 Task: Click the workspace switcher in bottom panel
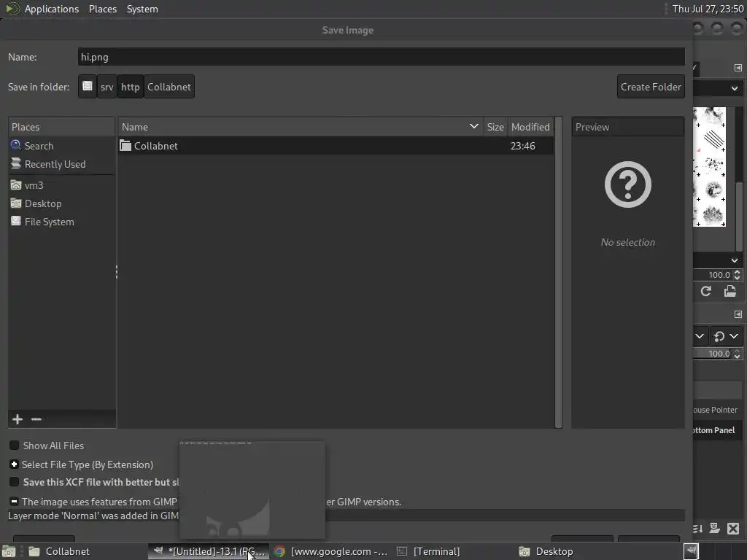tap(715, 551)
